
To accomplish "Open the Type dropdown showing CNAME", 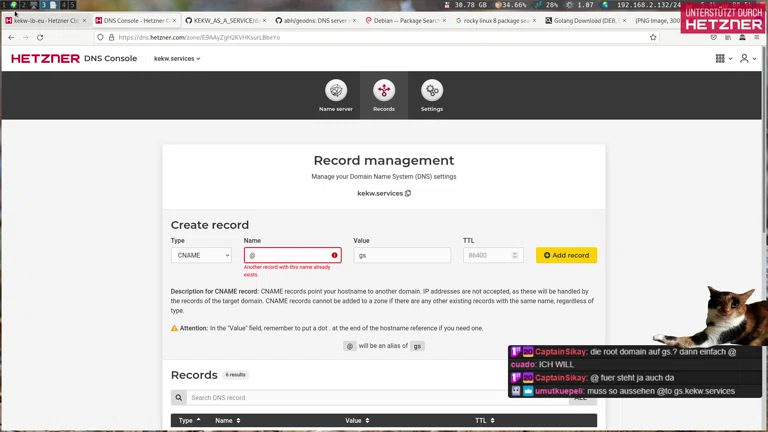I will [x=201, y=255].
